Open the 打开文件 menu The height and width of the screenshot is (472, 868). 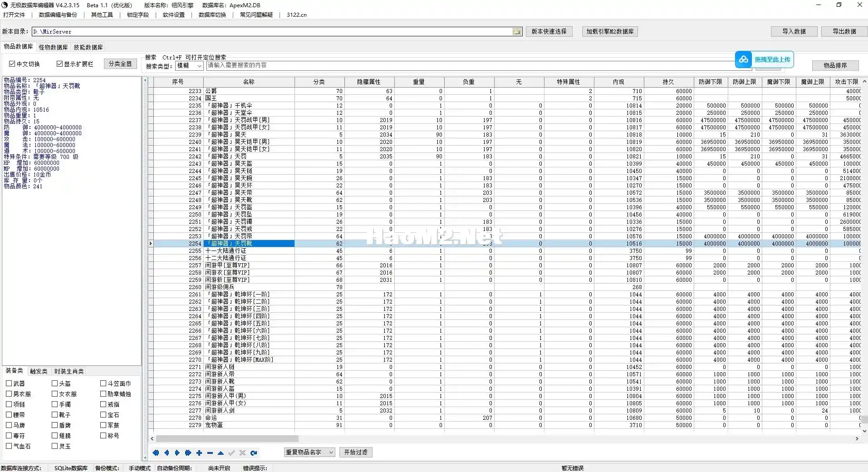pos(14,15)
